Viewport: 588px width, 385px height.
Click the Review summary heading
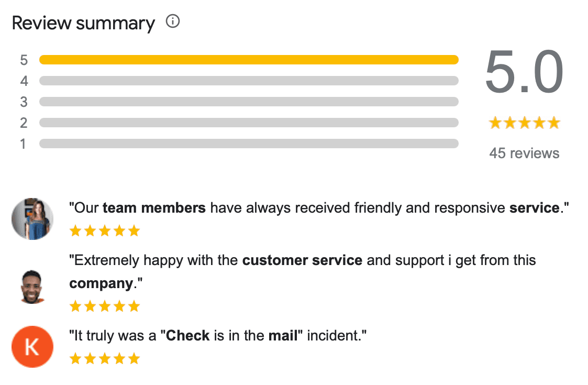click(83, 23)
